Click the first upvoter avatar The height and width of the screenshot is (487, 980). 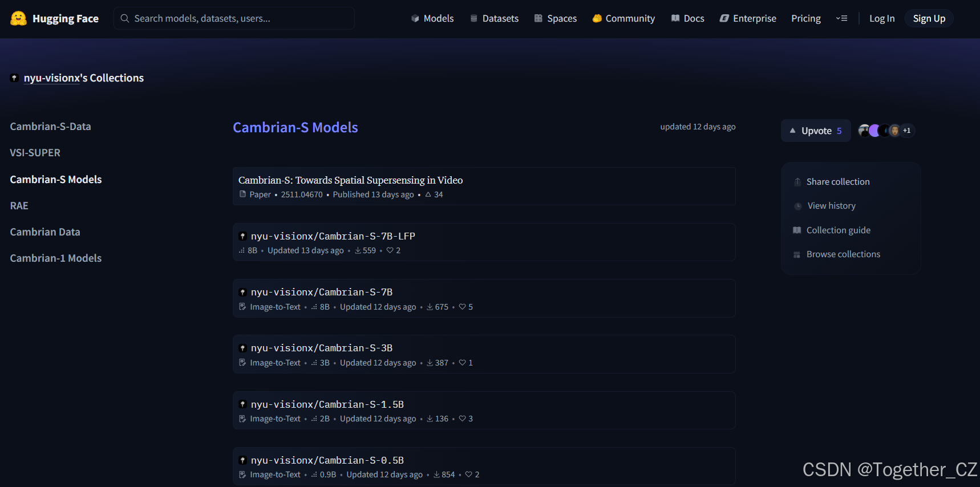pyautogui.click(x=864, y=131)
